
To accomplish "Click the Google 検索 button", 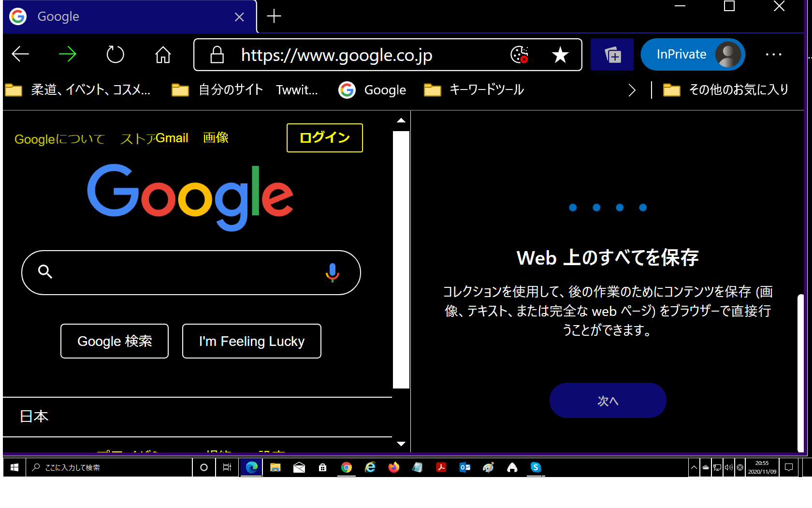I will point(115,341).
